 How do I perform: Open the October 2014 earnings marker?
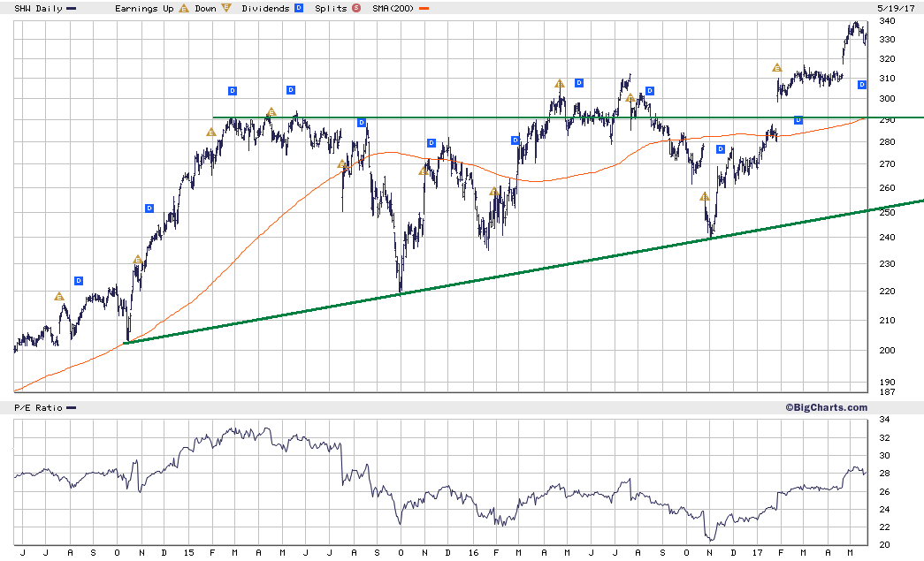coord(137,260)
